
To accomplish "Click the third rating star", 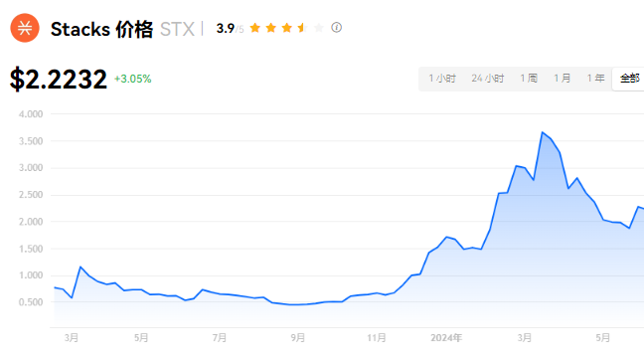I will coord(286,28).
